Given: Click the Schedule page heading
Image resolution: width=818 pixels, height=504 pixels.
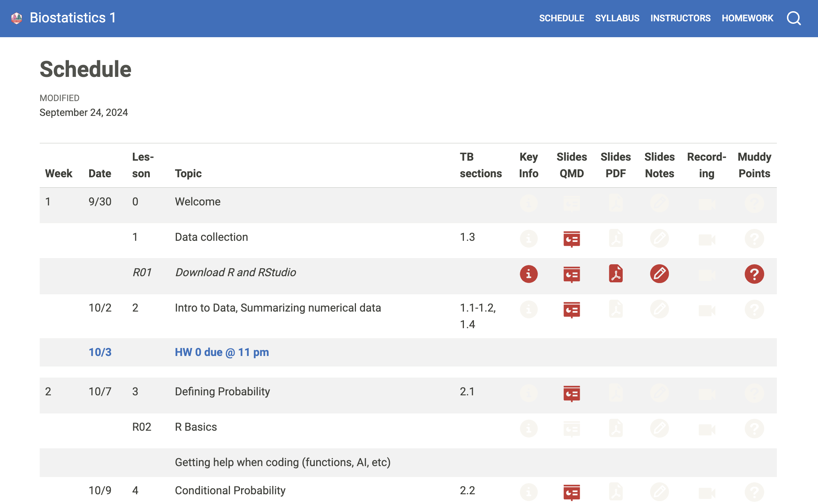Looking at the screenshot, I should 86,69.
